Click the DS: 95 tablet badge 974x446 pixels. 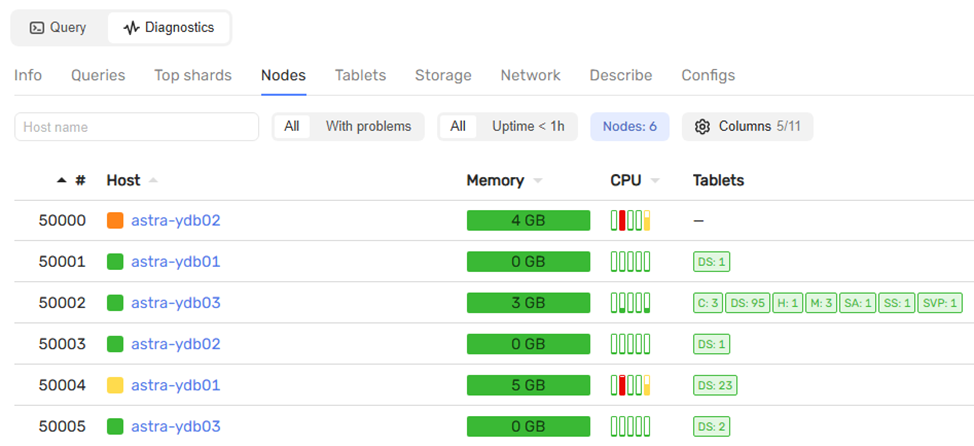coord(747,303)
